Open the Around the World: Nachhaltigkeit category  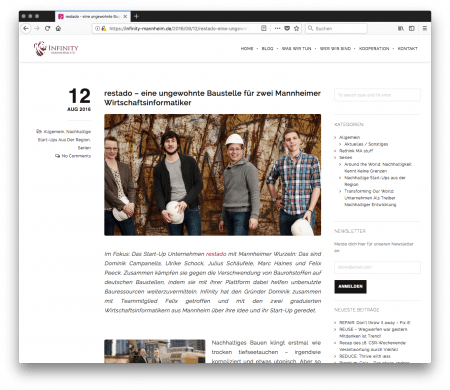pyautogui.click(x=378, y=167)
